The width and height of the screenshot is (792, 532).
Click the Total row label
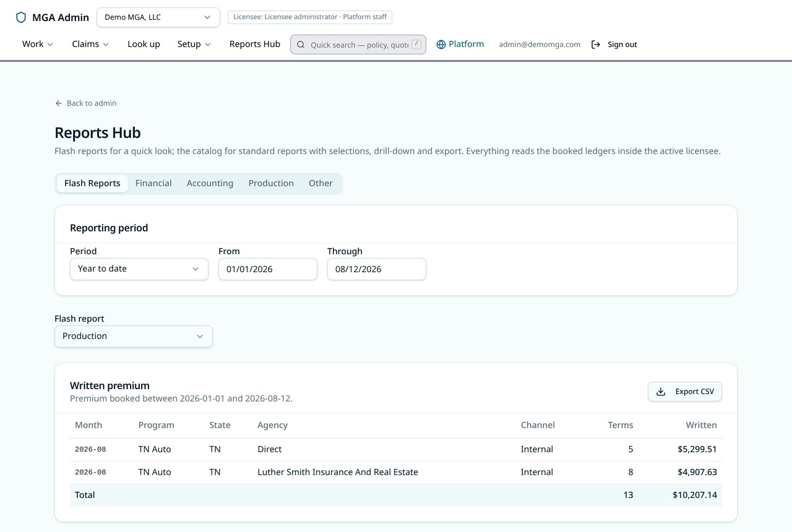[85, 496]
